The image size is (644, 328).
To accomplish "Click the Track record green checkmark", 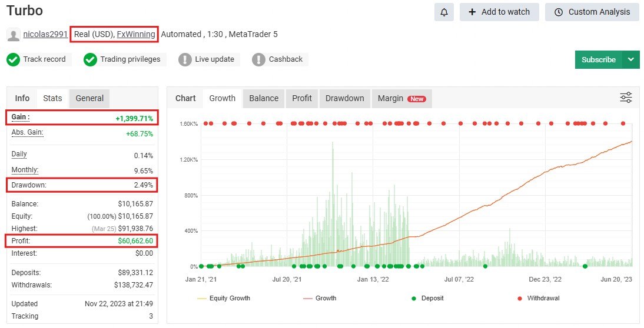I will 13,59.
